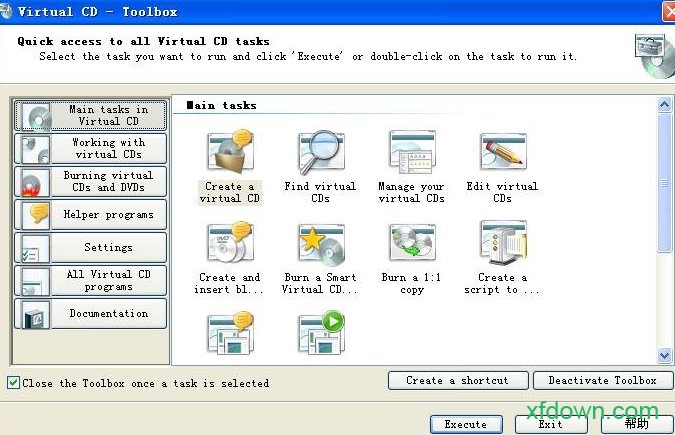
Task: Open the Create a virtual CD task icon
Action: [229, 153]
